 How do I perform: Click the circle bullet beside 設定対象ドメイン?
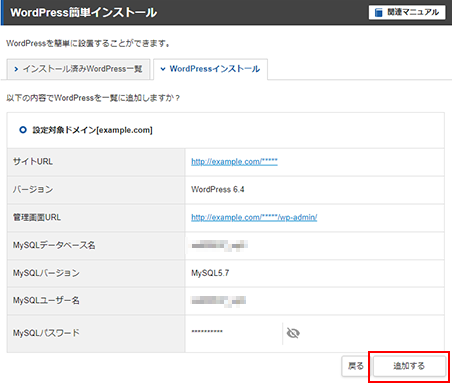coord(23,130)
